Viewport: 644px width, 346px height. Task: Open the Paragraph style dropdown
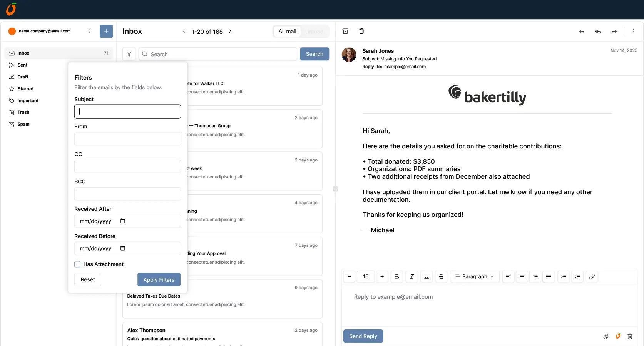[474, 276]
